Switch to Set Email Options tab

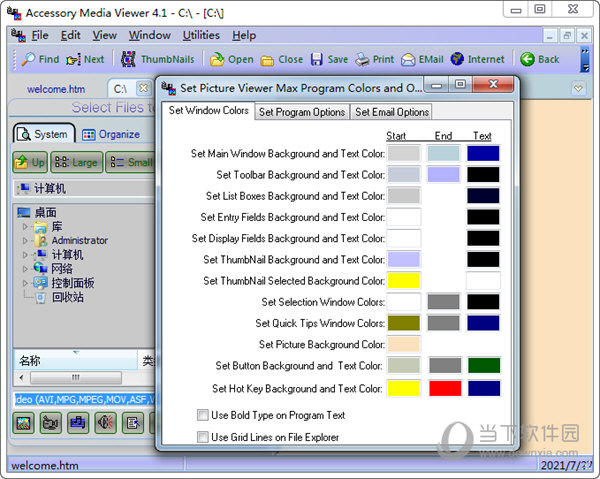pos(392,112)
